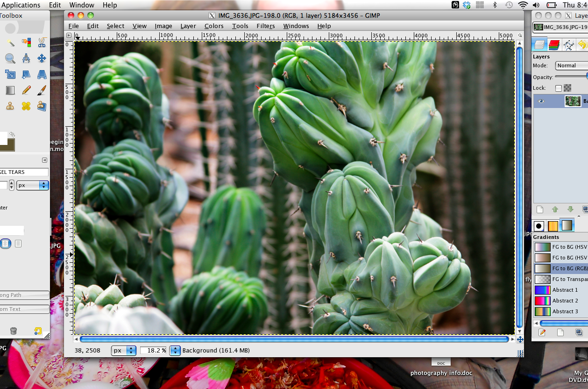The image size is (588, 389).
Task: Open the Select menu
Action: pos(115,26)
